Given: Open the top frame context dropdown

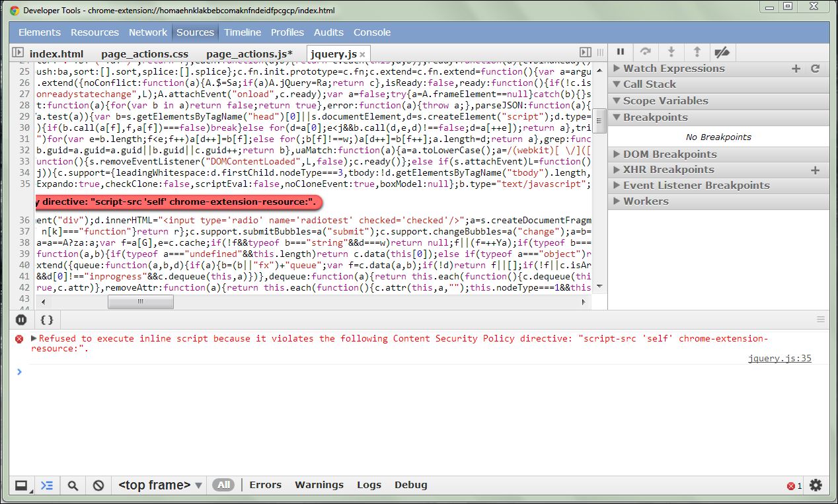Looking at the screenshot, I should pos(160,486).
